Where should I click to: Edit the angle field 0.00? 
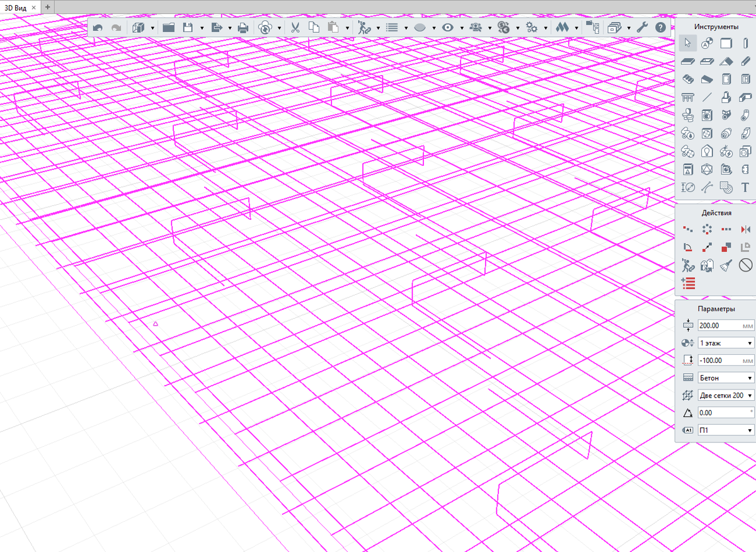(x=726, y=413)
